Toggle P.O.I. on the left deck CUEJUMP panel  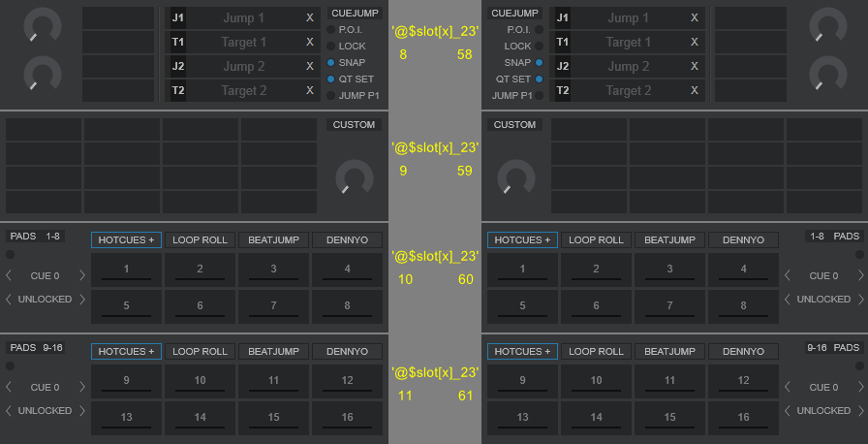pyautogui.click(x=331, y=30)
